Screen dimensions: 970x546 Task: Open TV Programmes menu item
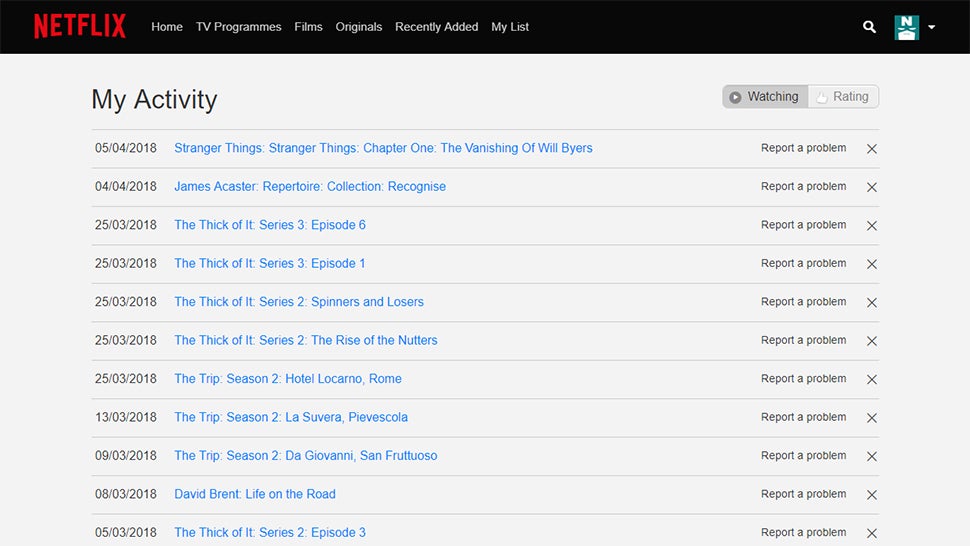[x=238, y=27]
